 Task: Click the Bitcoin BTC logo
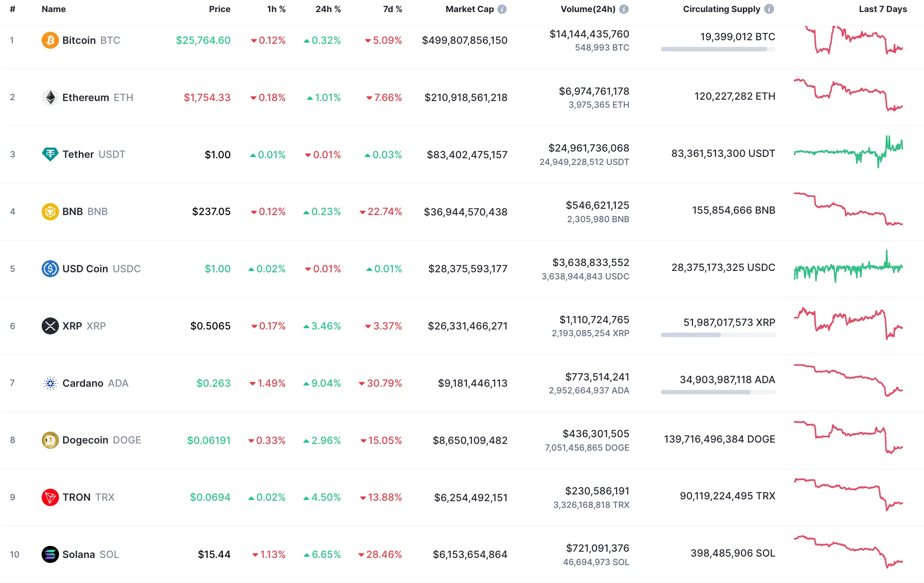50,40
